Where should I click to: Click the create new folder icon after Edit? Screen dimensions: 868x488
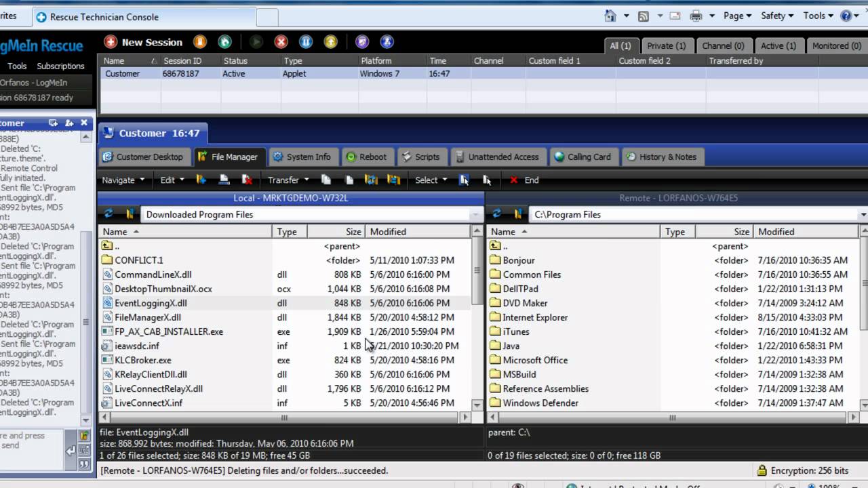pyautogui.click(x=201, y=180)
